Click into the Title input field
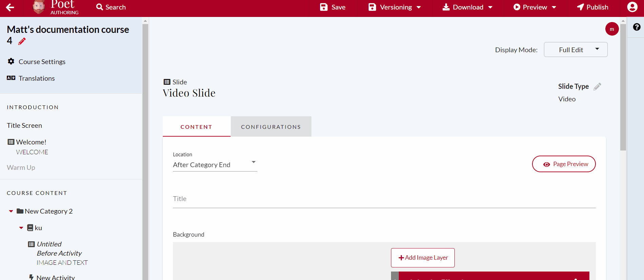This screenshot has height=280, width=644. point(384,199)
